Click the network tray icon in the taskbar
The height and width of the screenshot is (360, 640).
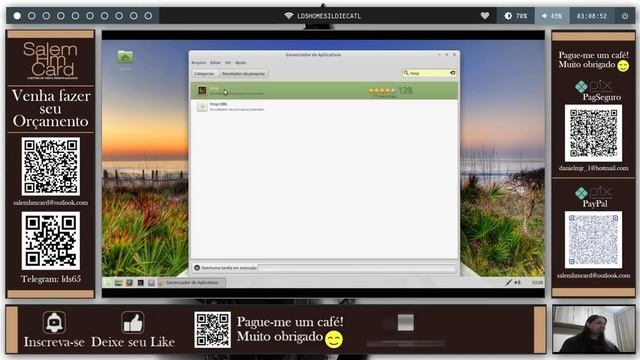pyautogui.click(x=508, y=282)
